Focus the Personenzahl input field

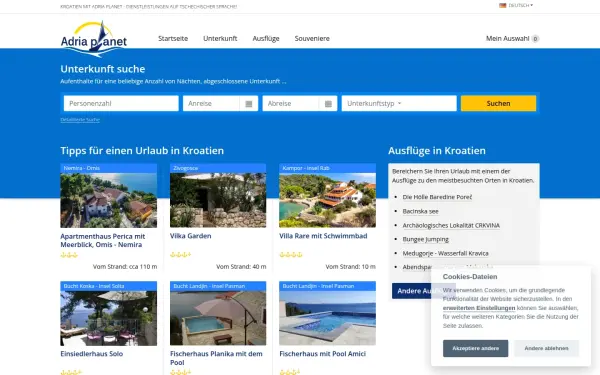(x=121, y=103)
